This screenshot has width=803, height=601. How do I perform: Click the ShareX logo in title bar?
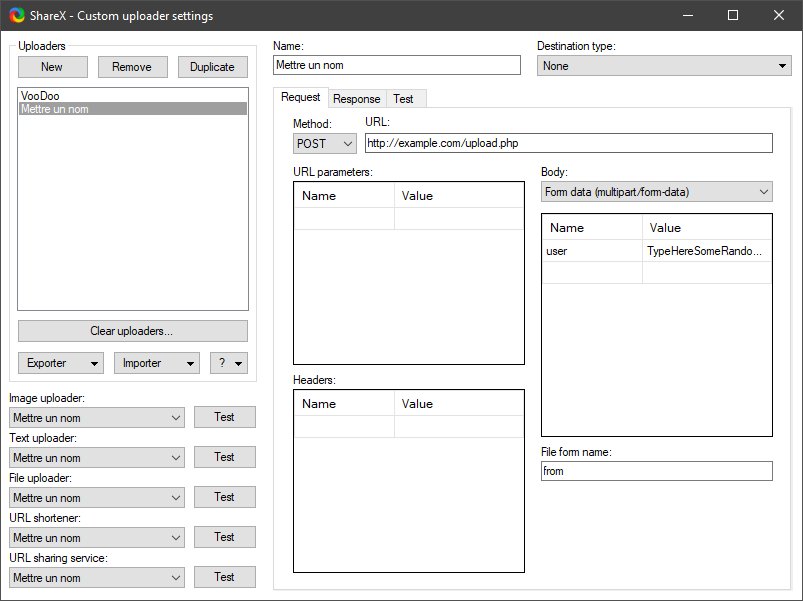tap(17, 15)
